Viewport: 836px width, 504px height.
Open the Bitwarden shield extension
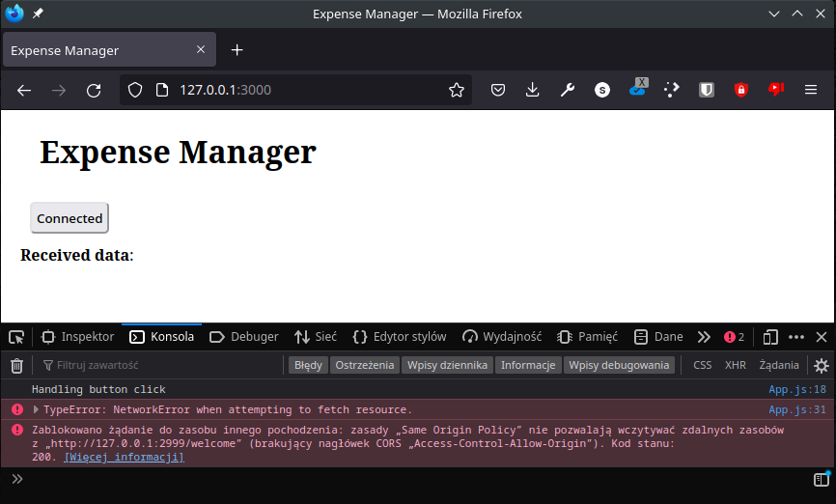pyautogui.click(x=707, y=90)
